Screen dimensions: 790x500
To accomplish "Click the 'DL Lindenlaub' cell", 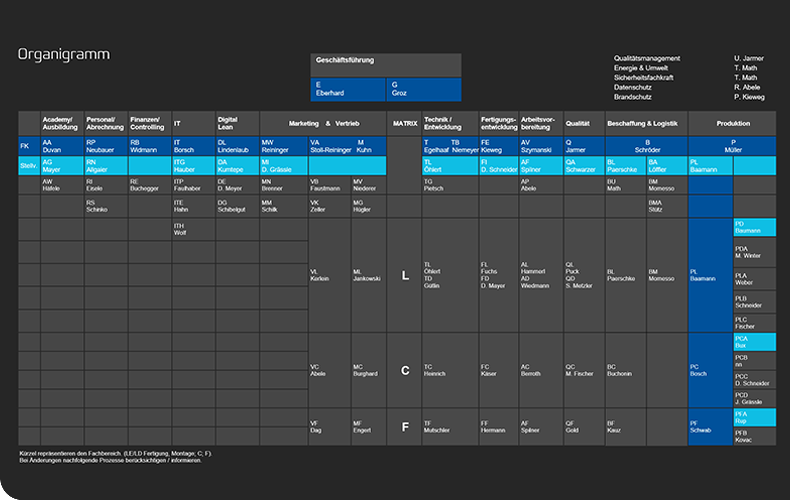I will [237, 146].
